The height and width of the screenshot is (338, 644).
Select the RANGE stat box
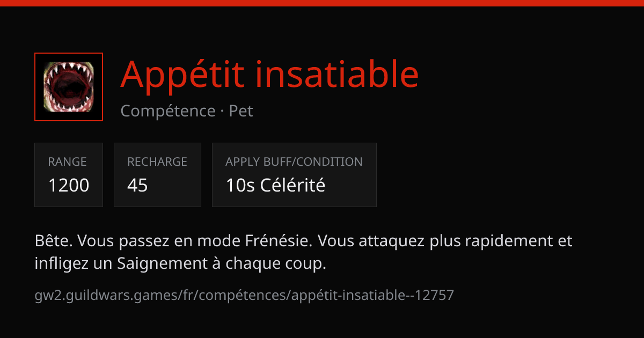(69, 175)
